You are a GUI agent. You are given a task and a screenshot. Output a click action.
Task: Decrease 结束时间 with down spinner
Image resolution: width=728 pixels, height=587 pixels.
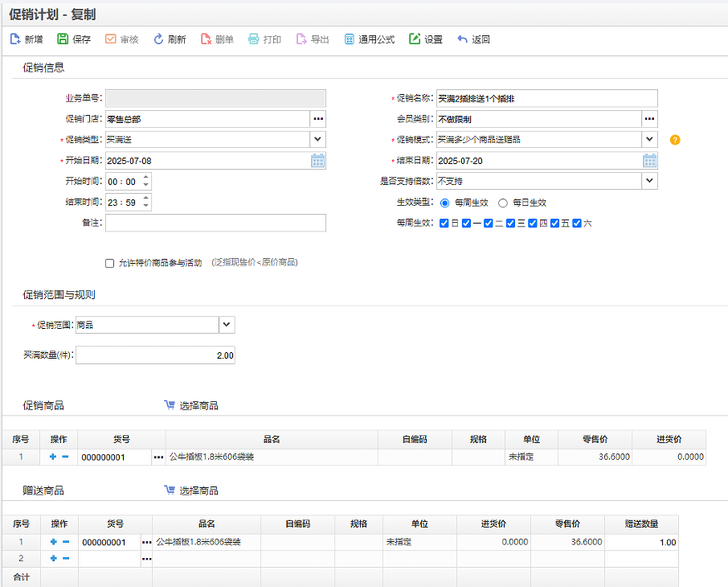pyautogui.click(x=145, y=205)
